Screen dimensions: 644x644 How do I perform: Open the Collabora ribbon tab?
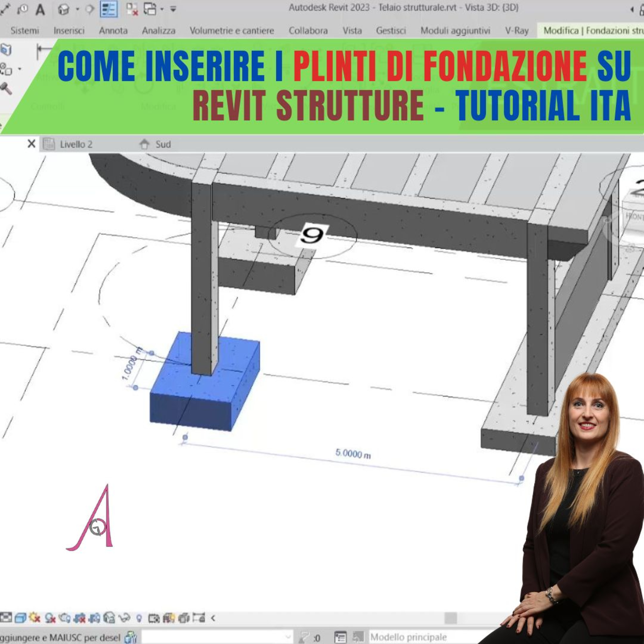click(x=308, y=31)
